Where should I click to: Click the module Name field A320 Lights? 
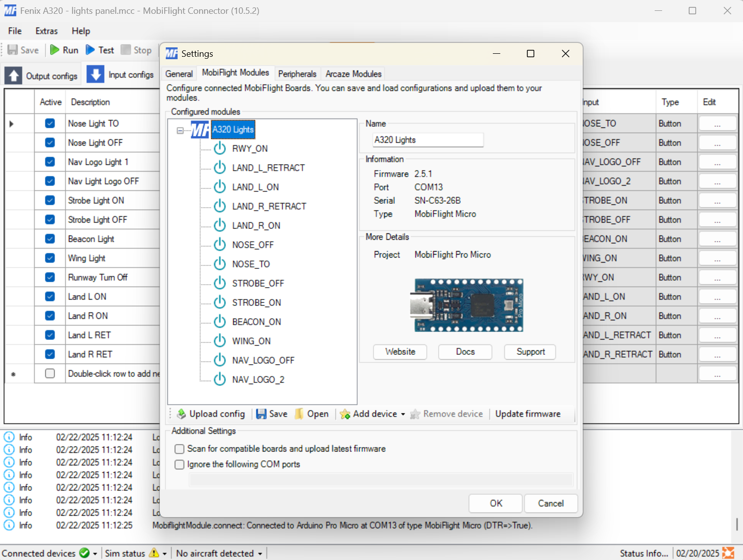click(x=428, y=140)
